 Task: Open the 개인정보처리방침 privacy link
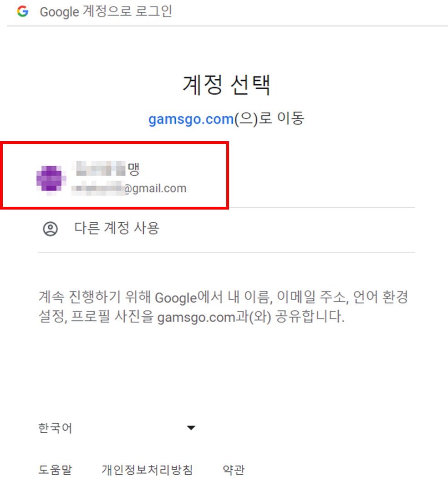147,470
